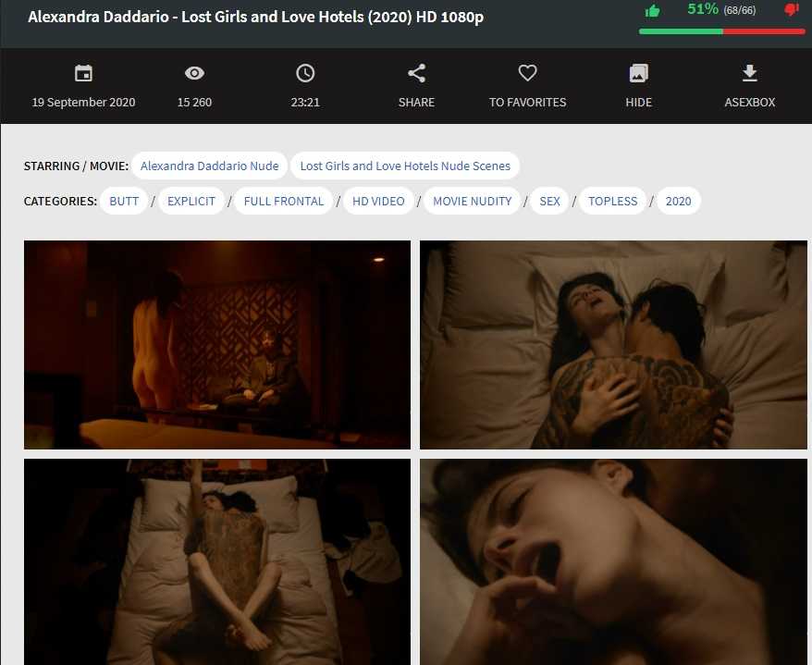This screenshot has height=665, width=812.
Task: Click the red thumbs down icon
Action: point(791,10)
